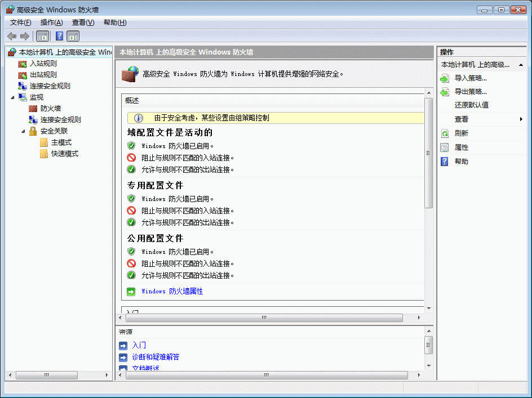Select 出站规则 in the tree

coord(43,74)
